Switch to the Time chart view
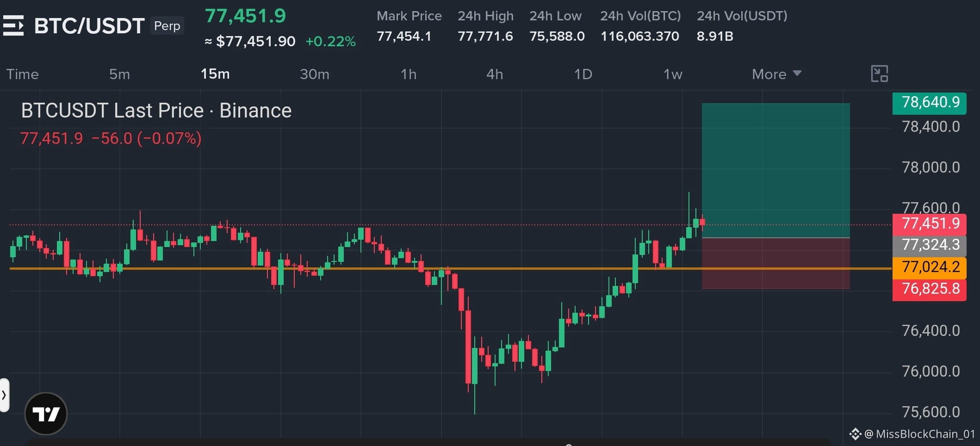 coord(22,74)
